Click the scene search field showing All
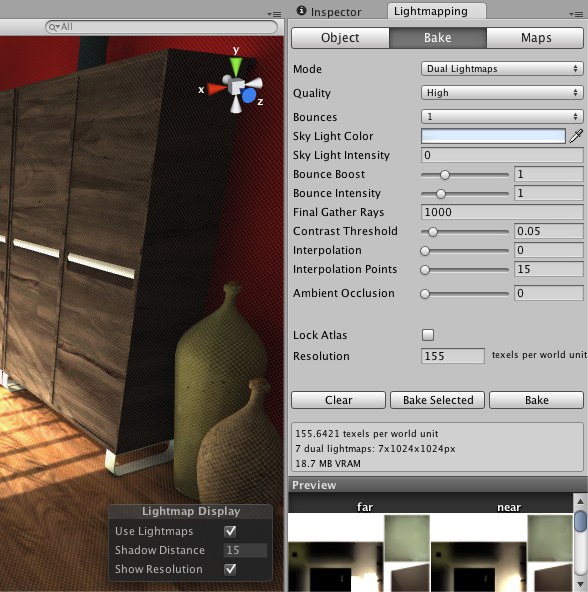 coord(161,27)
